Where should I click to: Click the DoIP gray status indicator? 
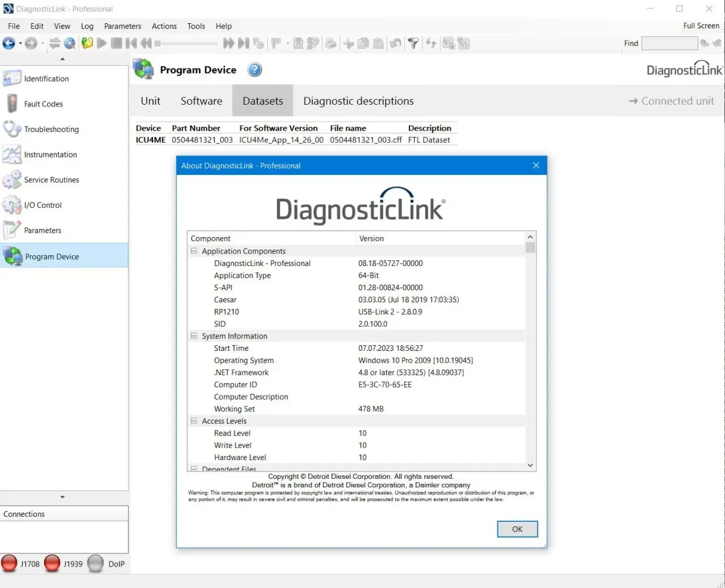click(x=96, y=564)
